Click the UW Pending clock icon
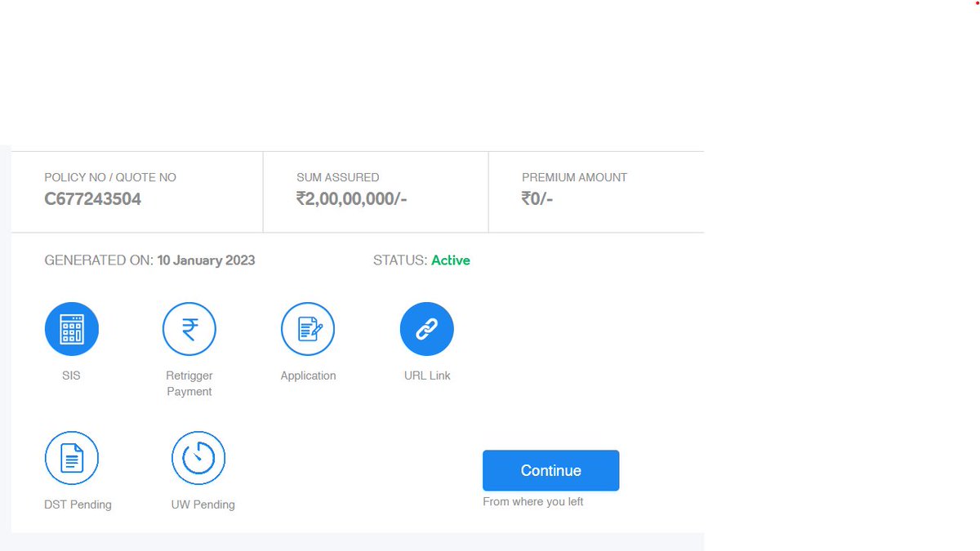This screenshot has height=551, width=980. 198,458
